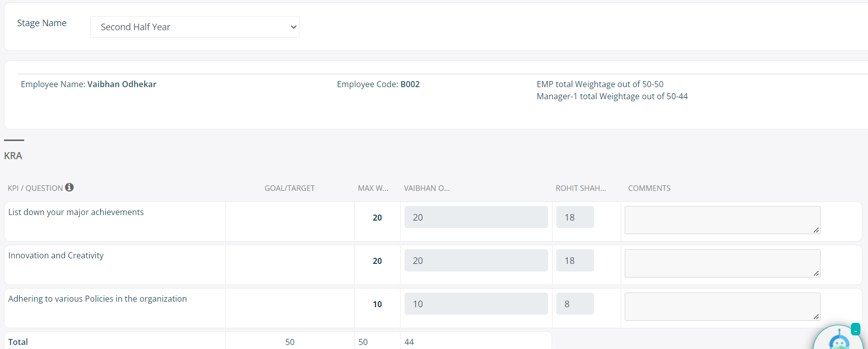The image size is (868, 349).
Task: Open the Stage Name dropdown
Action: 194,27
